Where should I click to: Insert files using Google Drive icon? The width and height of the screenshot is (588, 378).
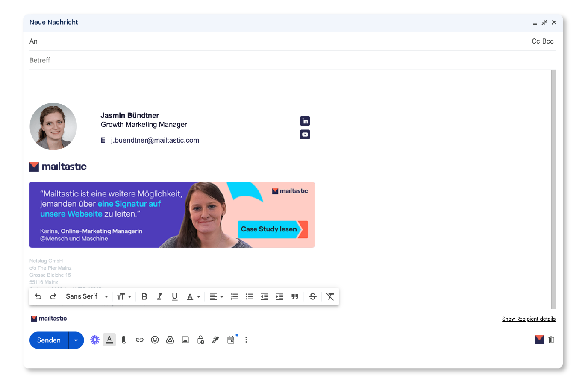click(170, 340)
